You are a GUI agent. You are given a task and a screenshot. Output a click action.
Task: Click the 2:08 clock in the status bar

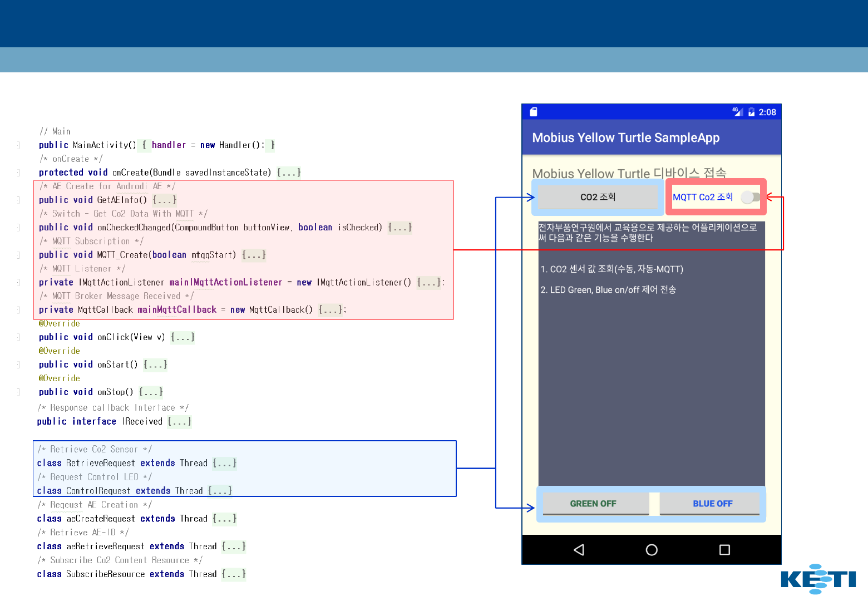coord(767,112)
